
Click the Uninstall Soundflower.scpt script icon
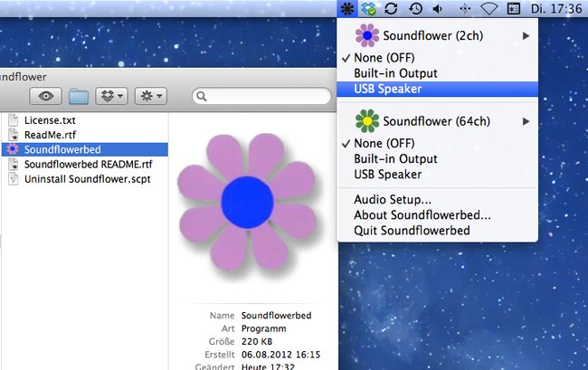click(x=14, y=179)
